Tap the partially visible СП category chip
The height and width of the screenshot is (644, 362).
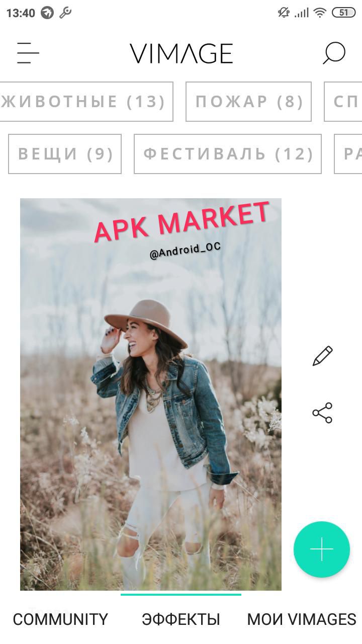(x=343, y=102)
